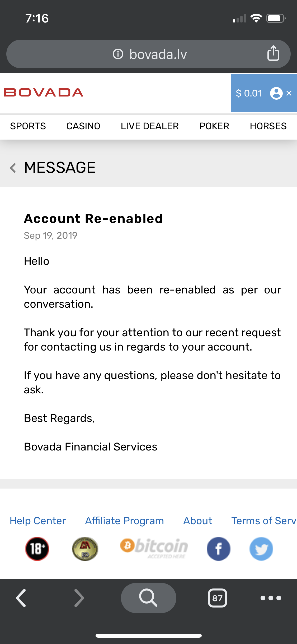Image resolution: width=297 pixels, height=644 pixels.
Task: Close the account panel with the X
Action: (289, 93)
